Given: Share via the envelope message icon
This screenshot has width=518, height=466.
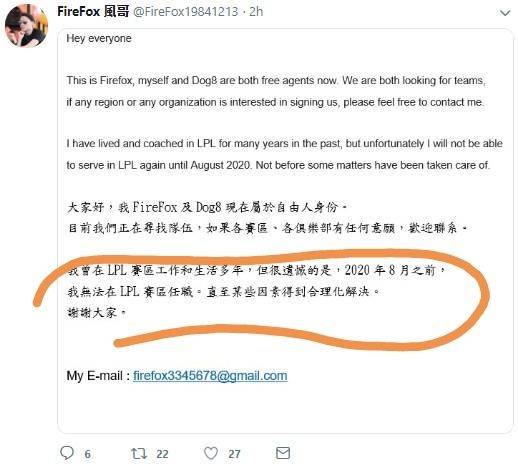Looking at the screenshot, I should (x=283, y=453).
